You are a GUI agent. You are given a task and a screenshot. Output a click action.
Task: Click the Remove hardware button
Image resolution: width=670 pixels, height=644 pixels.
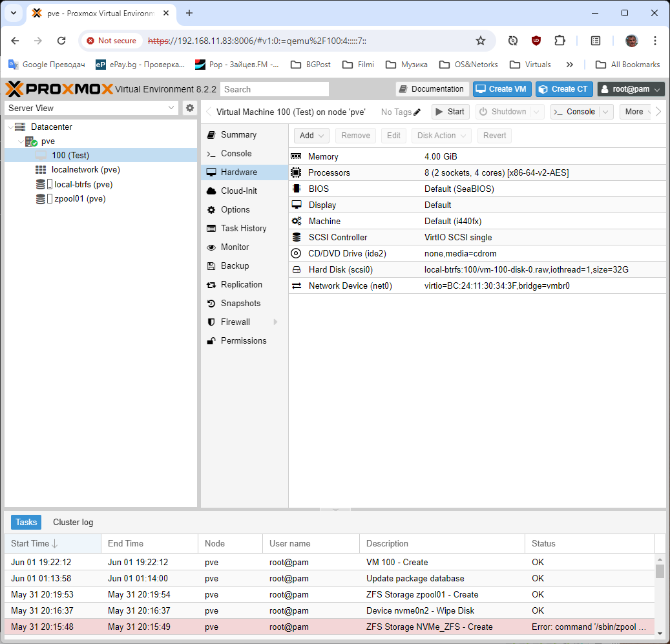pos(355,136)
